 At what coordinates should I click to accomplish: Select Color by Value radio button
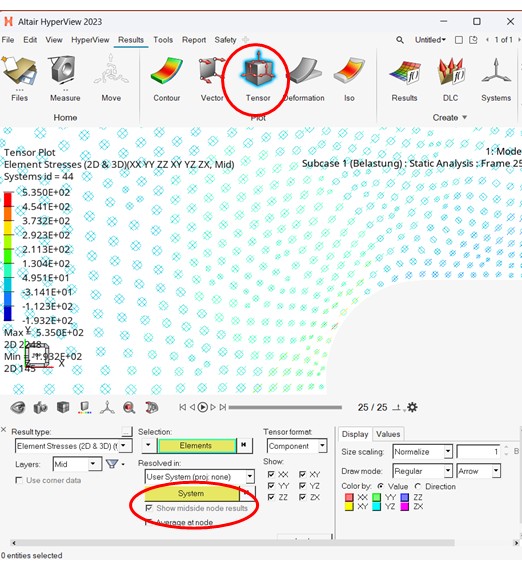click(x=381, y=486)
